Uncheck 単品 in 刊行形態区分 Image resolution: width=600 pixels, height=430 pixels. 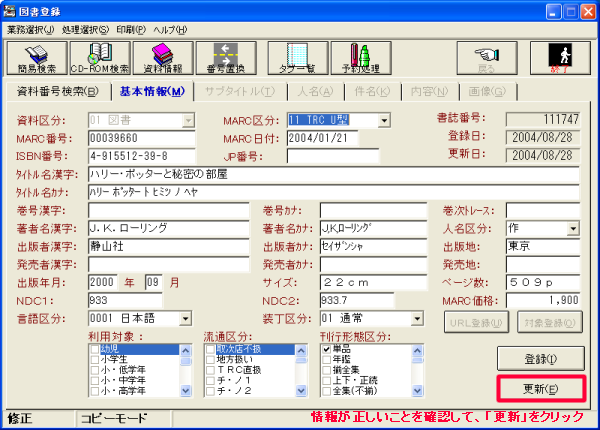tap(326, 349)
